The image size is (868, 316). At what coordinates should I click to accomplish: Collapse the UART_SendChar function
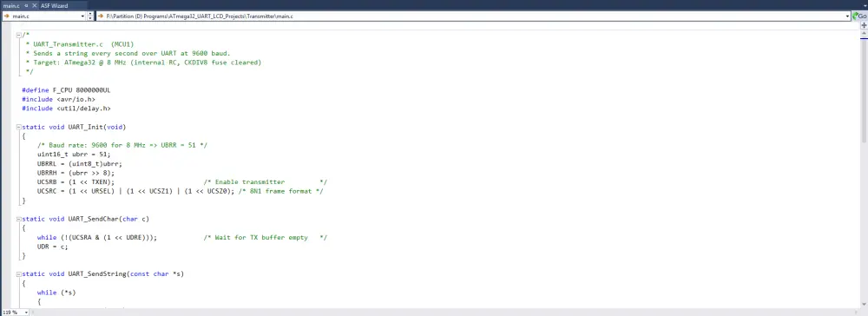tap(19, 219)
